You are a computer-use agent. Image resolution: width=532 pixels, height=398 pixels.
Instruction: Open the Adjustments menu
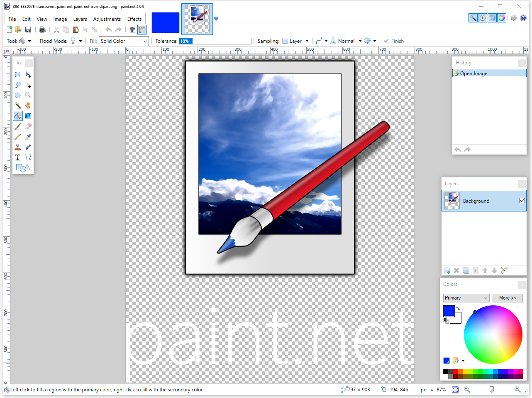[107, 19]
